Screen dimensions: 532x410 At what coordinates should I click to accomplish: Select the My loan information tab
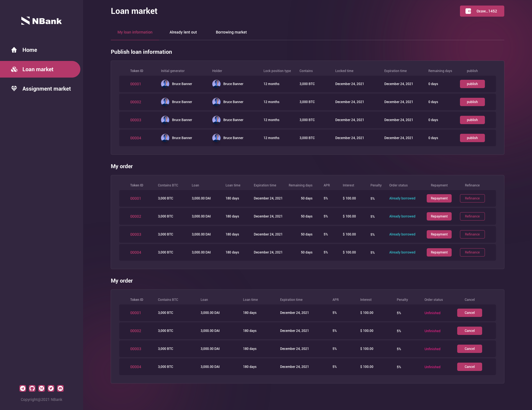tap(135, 32)
